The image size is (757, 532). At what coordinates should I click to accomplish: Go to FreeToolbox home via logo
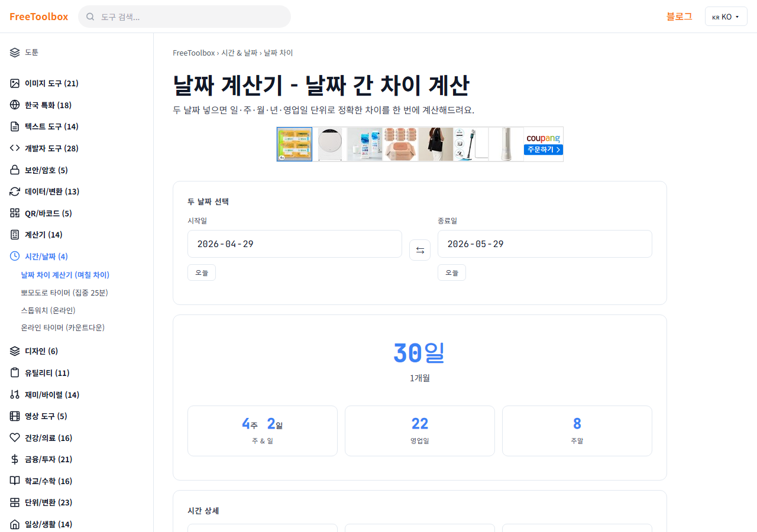point(39,17)
